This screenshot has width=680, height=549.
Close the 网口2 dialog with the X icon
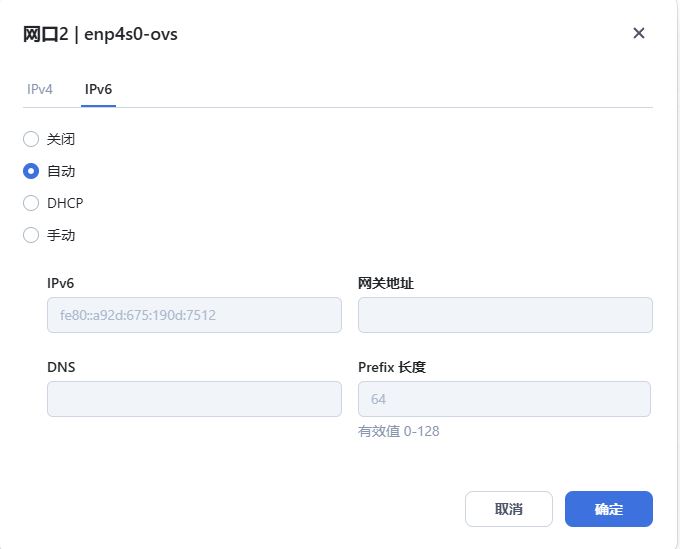[x=639, y=33]
